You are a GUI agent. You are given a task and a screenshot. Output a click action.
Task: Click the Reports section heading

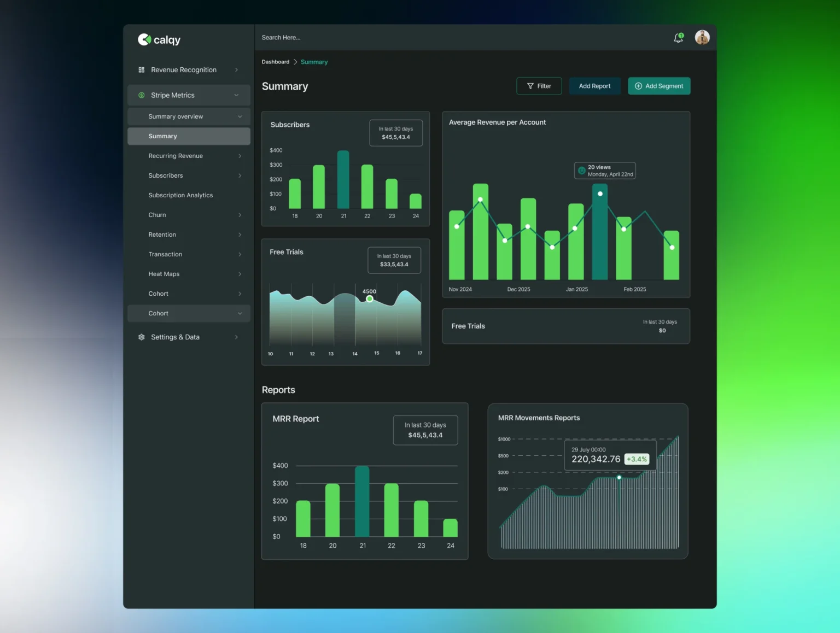tap(278, 390)
